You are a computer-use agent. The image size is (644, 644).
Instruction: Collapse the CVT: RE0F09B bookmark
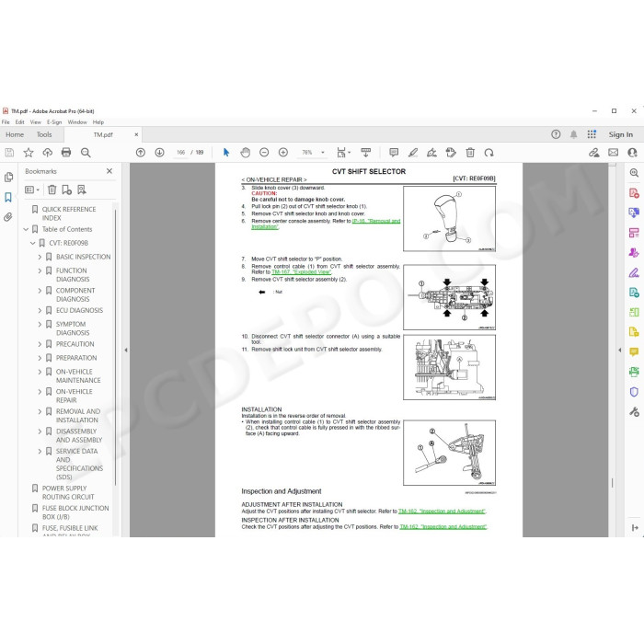pyautogui.click(x=33, y=243)
